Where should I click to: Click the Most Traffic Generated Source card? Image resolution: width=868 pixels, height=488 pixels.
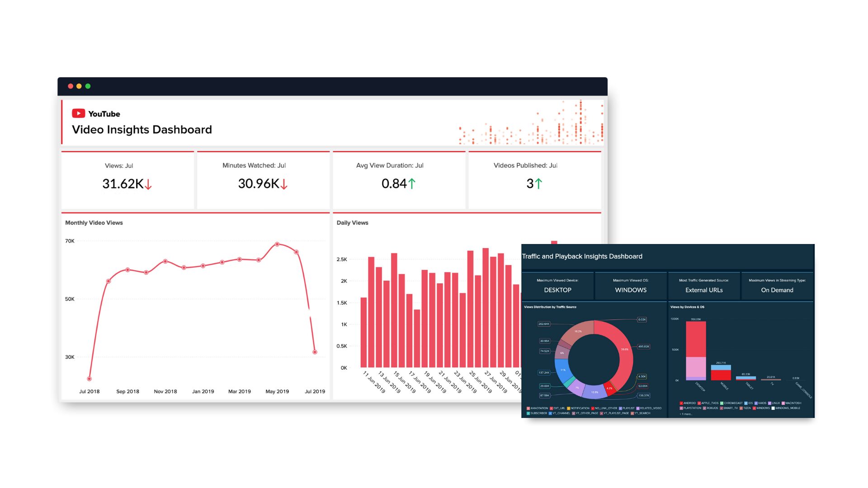(704, 286)
